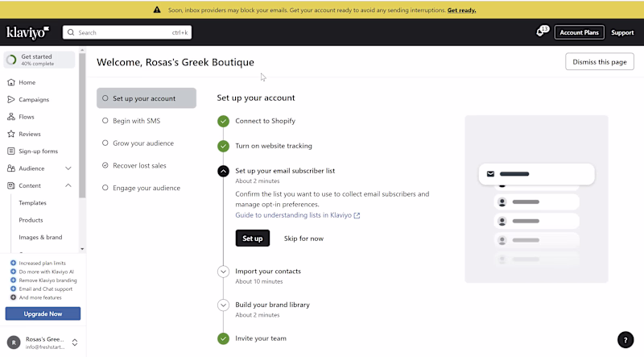The width and height of the screenshot is (644, 357).
Task: Select the Grow your audience step
Action: 142,143
